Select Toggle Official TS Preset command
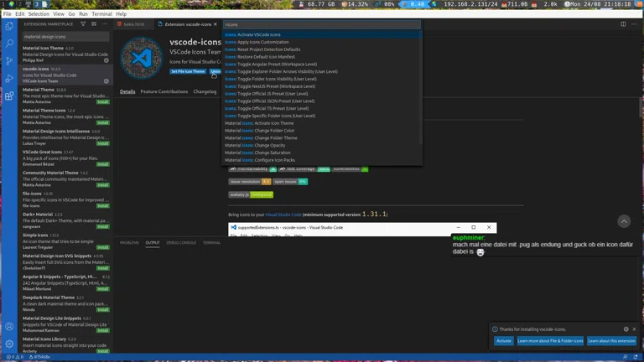Image resolution: width=644 pixels, height=362 pixels. point(322,109)
